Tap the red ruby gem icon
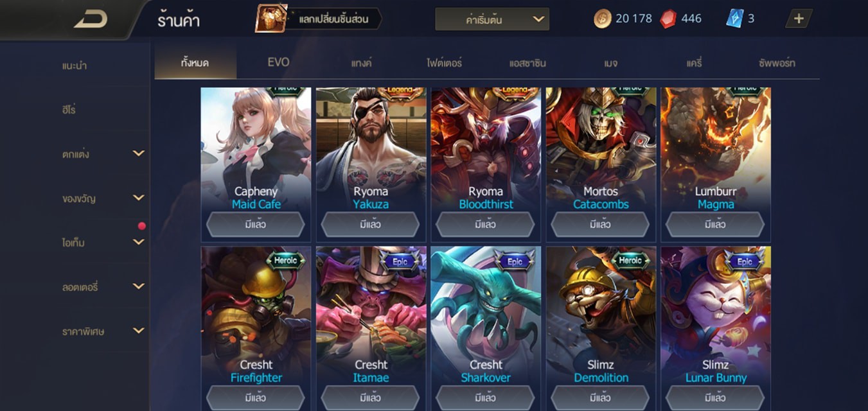 tap(668, 19)
